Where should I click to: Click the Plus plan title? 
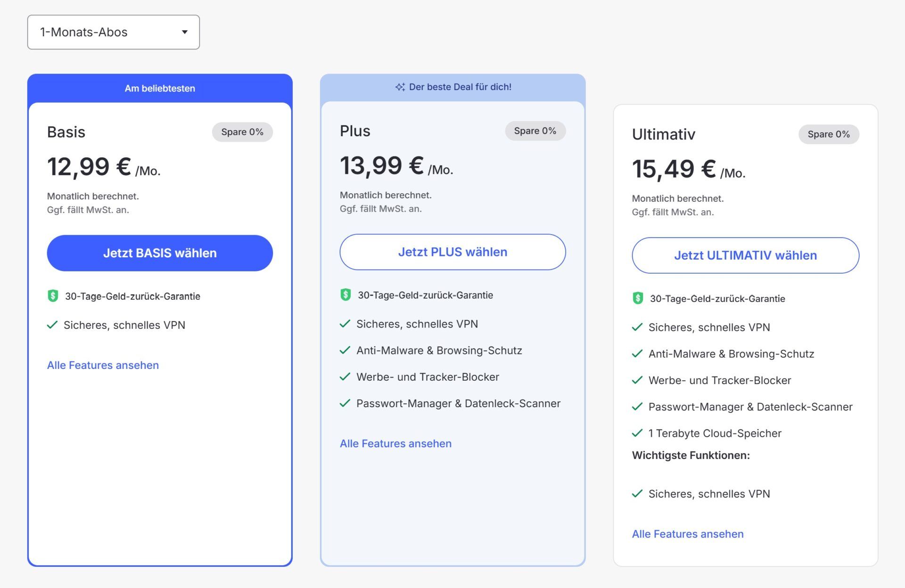tap(355, 131)
